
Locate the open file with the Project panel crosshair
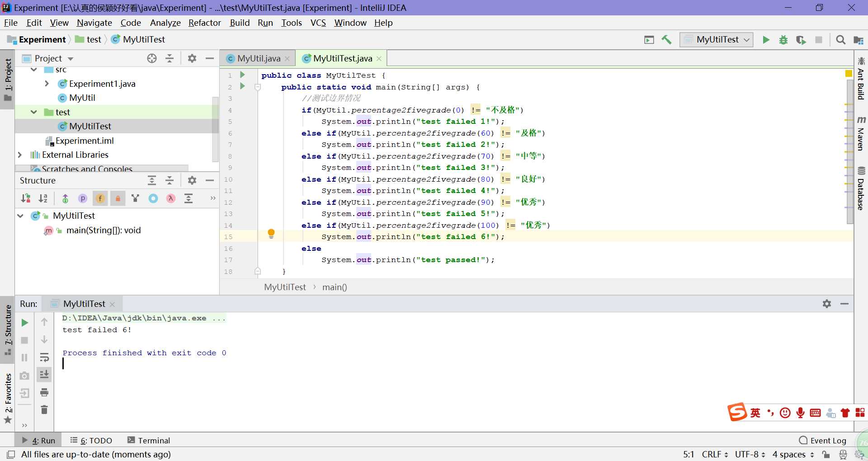(152, 58)
